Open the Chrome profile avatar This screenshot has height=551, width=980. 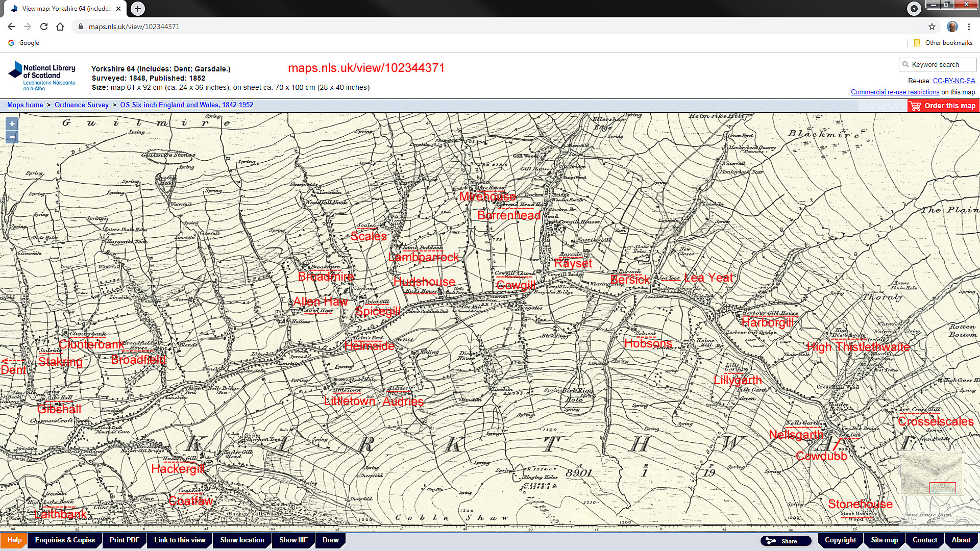point(952,27)
